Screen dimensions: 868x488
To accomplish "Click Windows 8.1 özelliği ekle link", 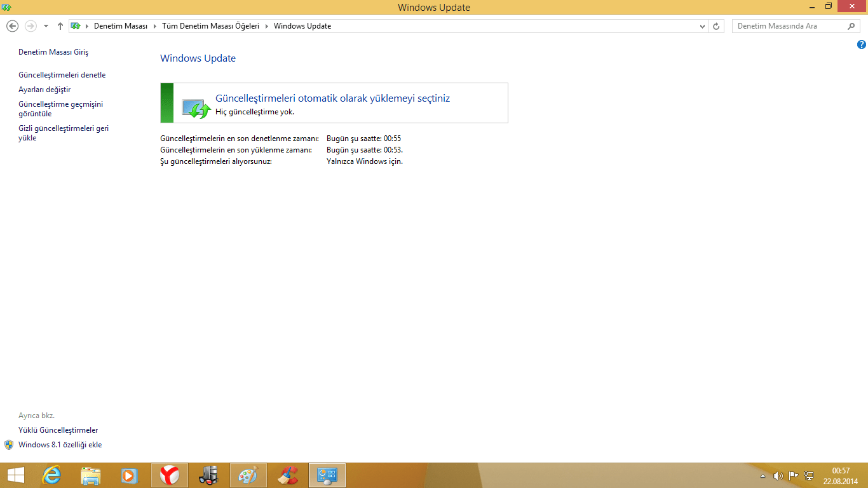I will coord(60,445).
